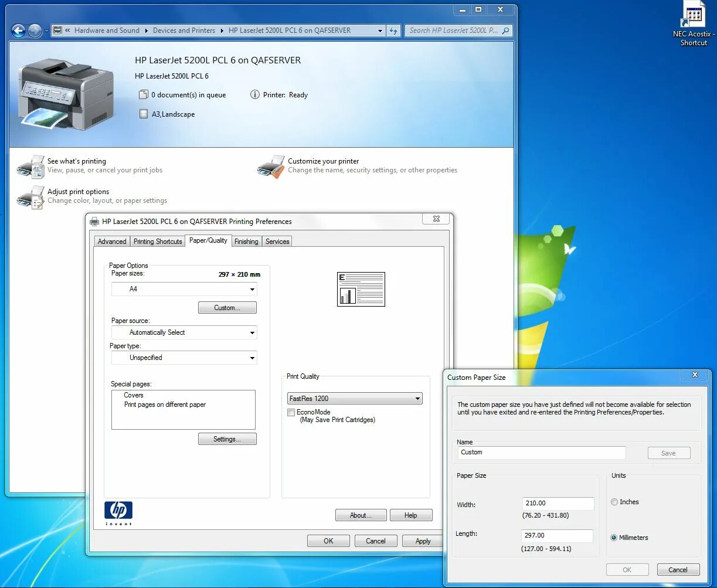The width and height of the screenshot is (717, 588).
Task: Click Cancel in Printing Preferences
Action: tap(376, 541)
